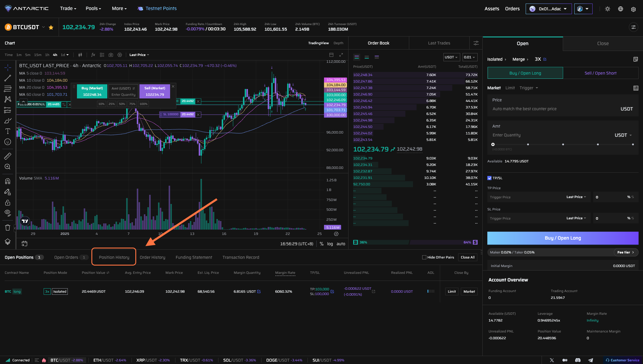Open Customer Service link
643x364 pixels.
tap(622, 360)
